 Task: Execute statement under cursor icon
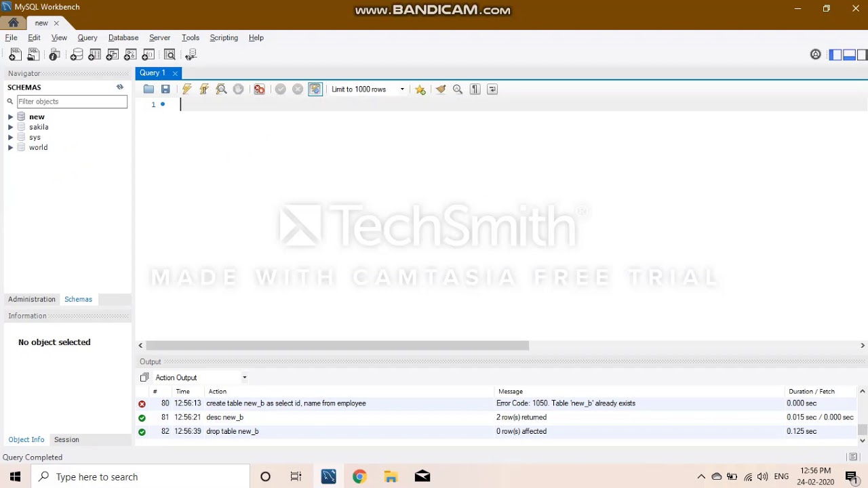point(204,89)
